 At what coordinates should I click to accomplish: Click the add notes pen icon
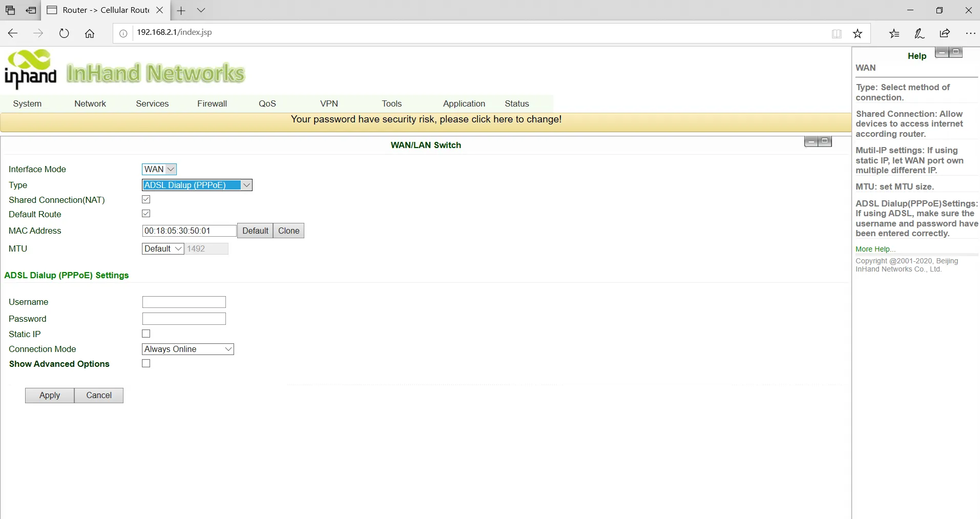[x=920, y=33]
